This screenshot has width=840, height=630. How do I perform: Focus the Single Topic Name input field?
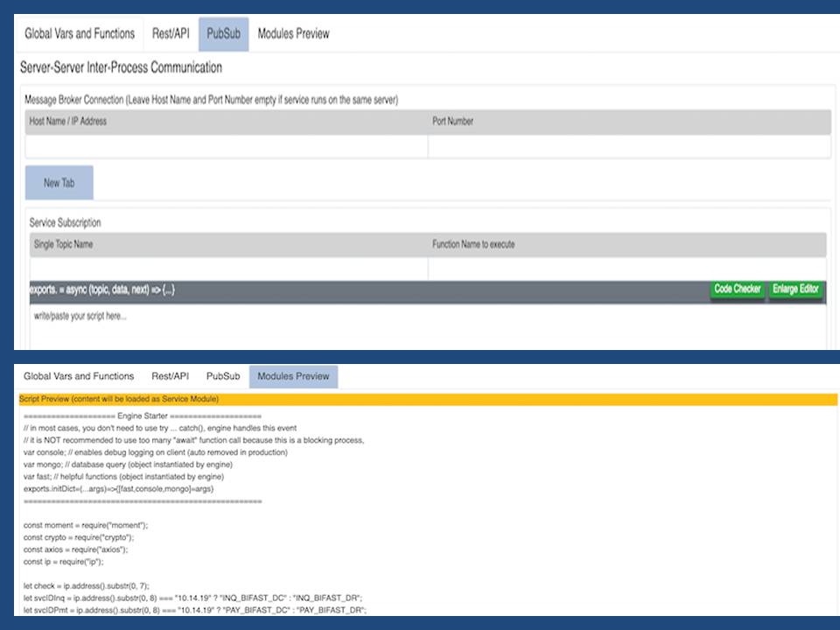pyautogui.click(x=227, y=269)
